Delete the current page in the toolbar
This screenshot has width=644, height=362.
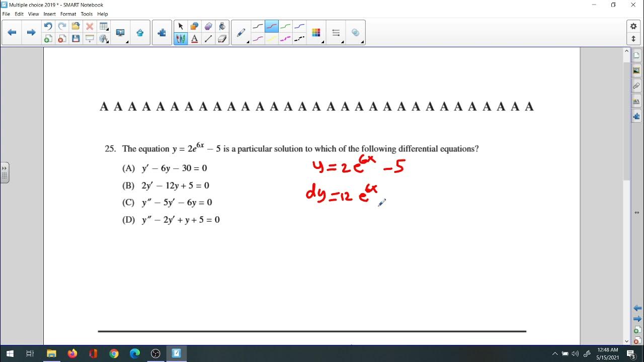62,39
